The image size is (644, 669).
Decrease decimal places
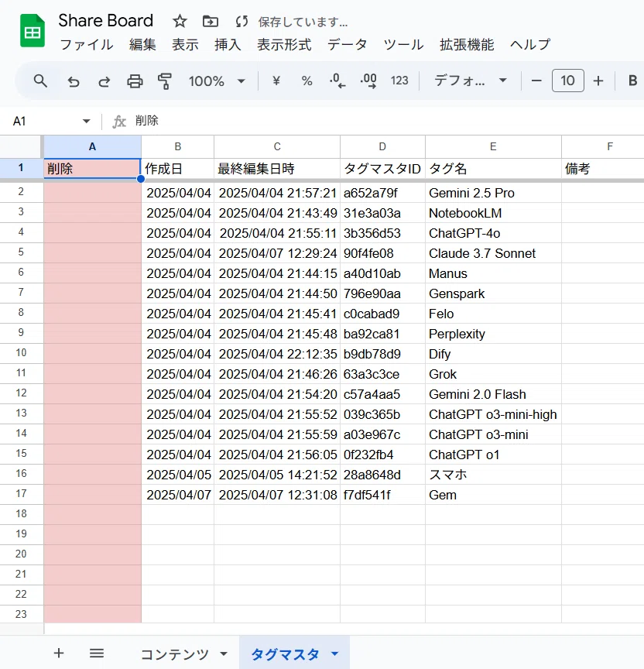[337, 81]
